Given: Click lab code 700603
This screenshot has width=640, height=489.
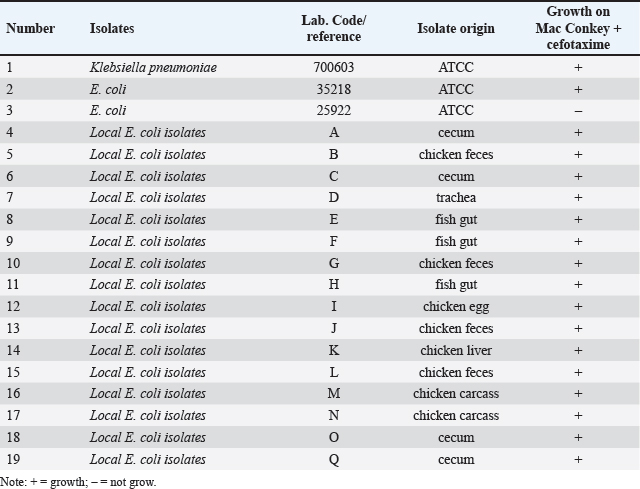Looking at the screenshot, I should point(334,67).
